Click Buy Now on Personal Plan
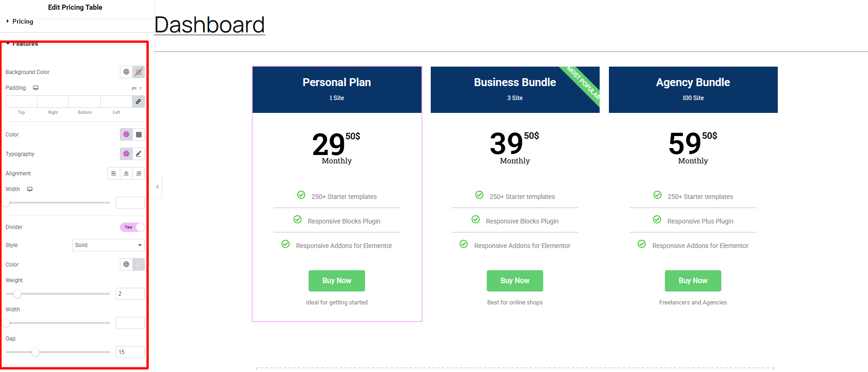Screen dimensions: 868x372 point(337,281)
